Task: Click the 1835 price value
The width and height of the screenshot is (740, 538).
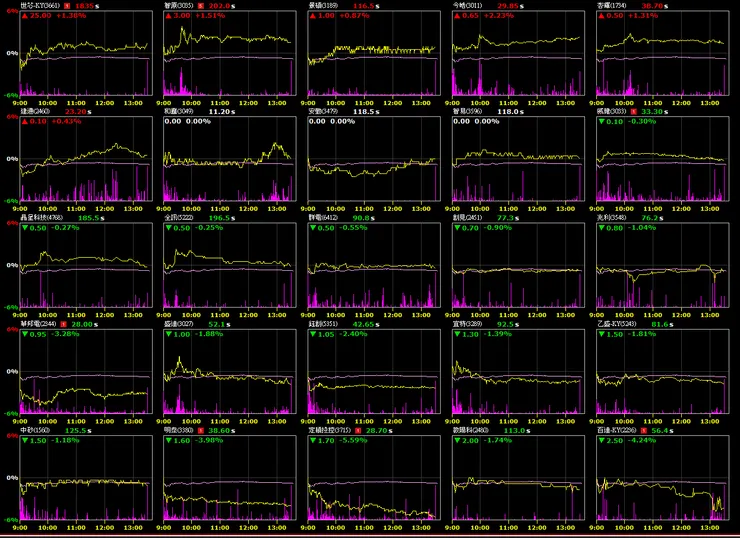Action: pyautogui.click(x=83, y=6)
